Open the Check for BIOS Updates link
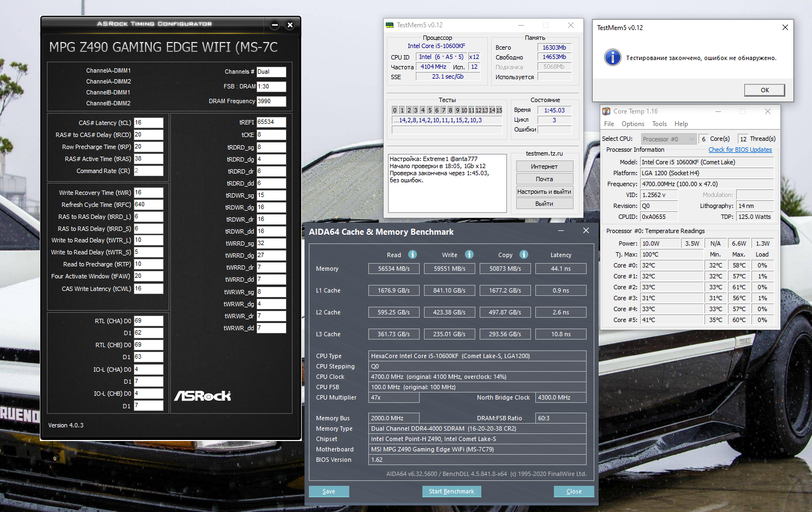The image size is (812, 512). click(740, 150)
